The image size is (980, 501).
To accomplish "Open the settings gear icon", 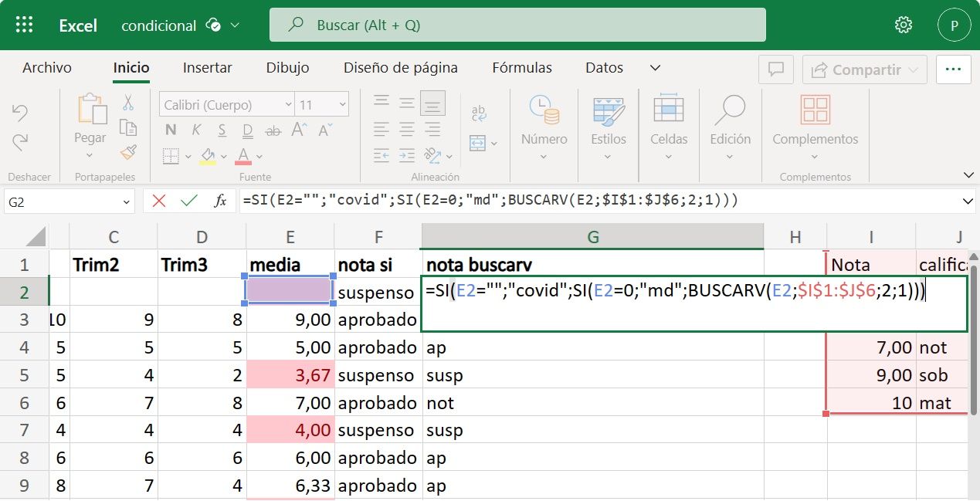I will 903,25.
